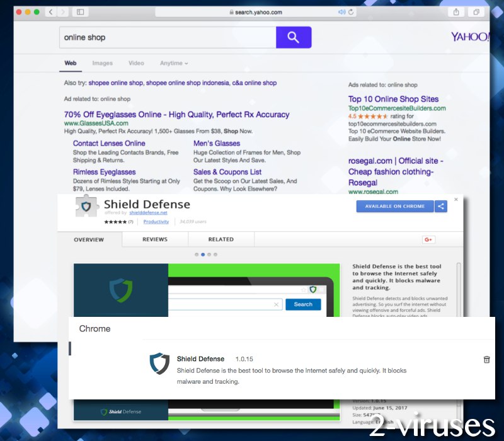
Task: Remove Shield Defense using the trash icon
Action: [486, 359]
